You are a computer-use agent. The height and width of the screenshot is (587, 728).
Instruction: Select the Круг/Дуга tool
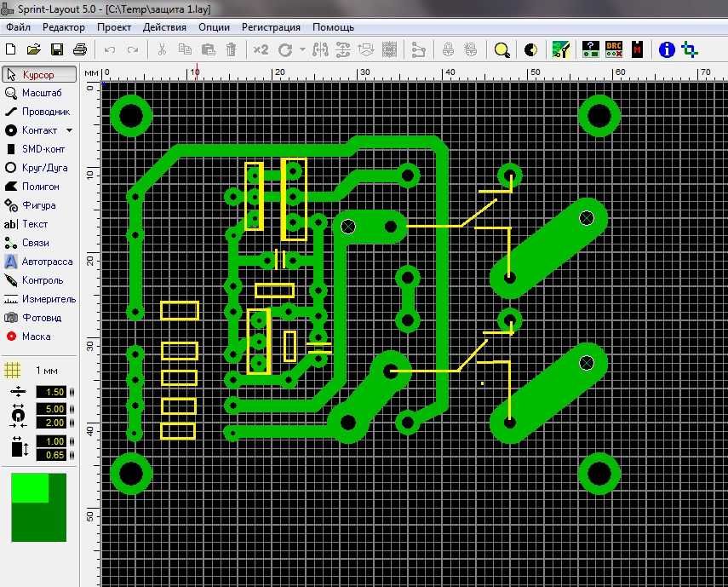pyautogui.click(x=39, y=168)
